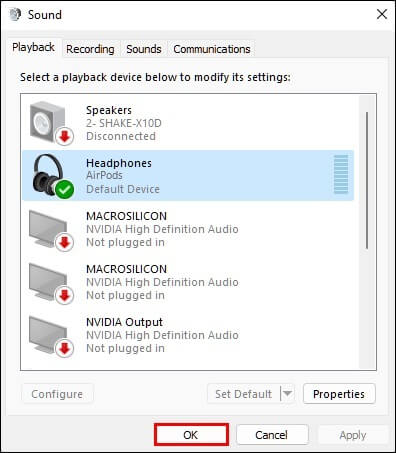Select the first MACROSILICON monitor icon
This screenshot has width=396, height=453.
pyautogui.click(x=51, y=230)
